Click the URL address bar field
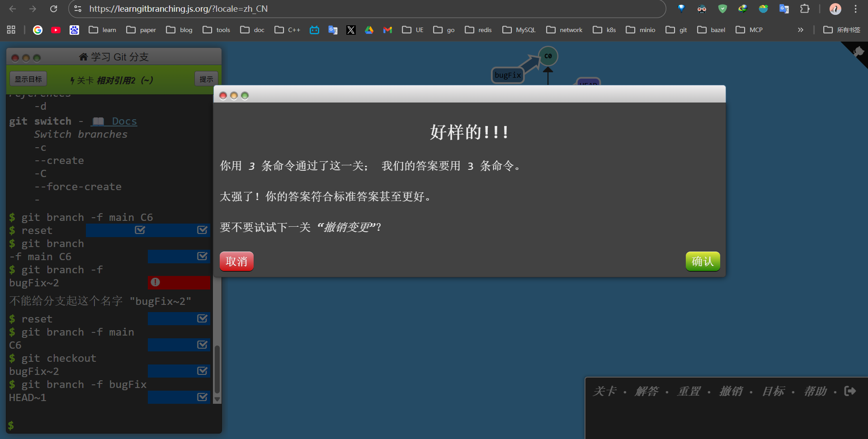Screen dimensions: 868x439 366,9
